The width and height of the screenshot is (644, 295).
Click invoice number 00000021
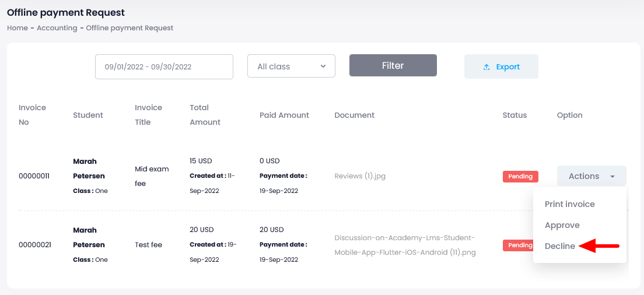(x=35, y=245)
